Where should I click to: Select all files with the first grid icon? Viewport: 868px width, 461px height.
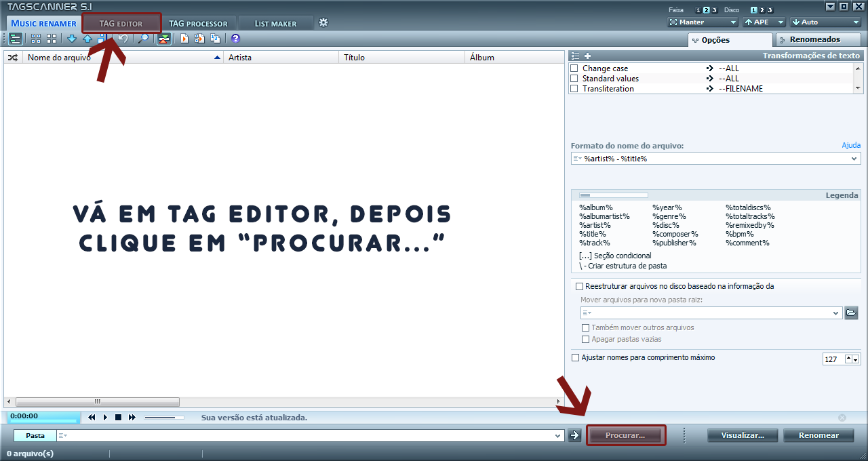tap(36, 39)
